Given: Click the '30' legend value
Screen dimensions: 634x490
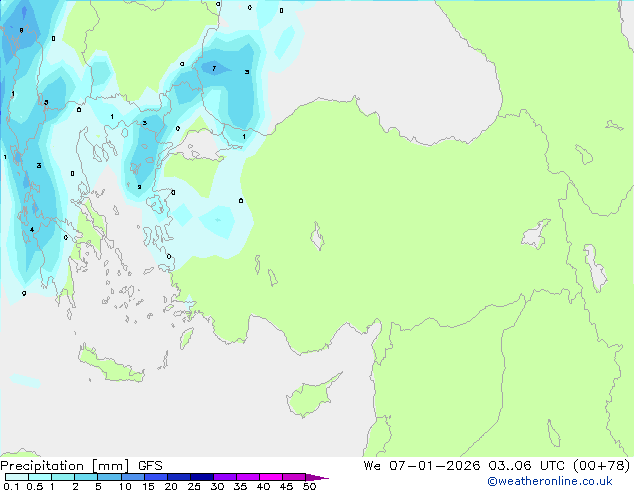Looking at the screenshot, I should point(217,486).
